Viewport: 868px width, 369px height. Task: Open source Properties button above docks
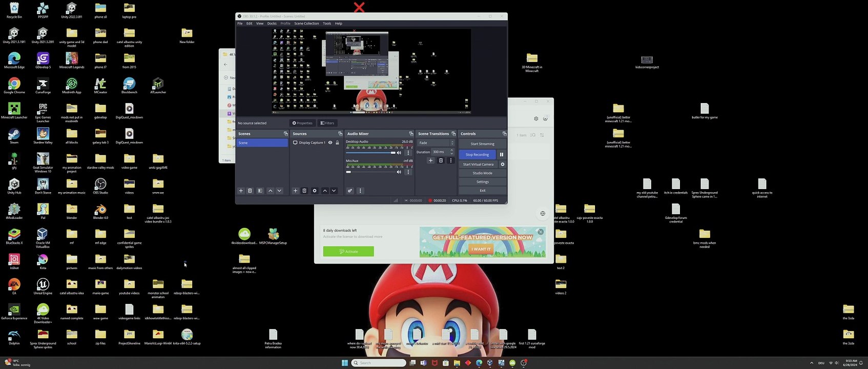coord(302,123)
